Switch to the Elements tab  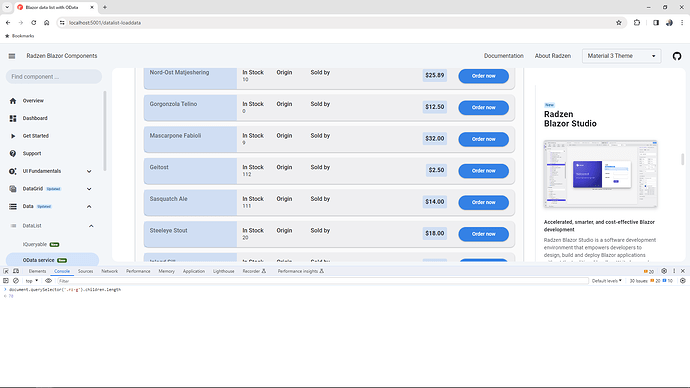(x=37, y=271)
